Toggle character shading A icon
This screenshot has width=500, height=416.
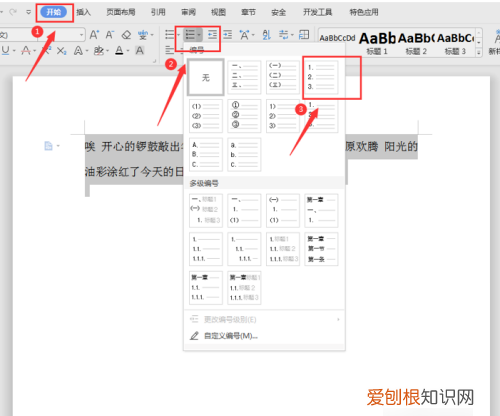click(140, 51)
